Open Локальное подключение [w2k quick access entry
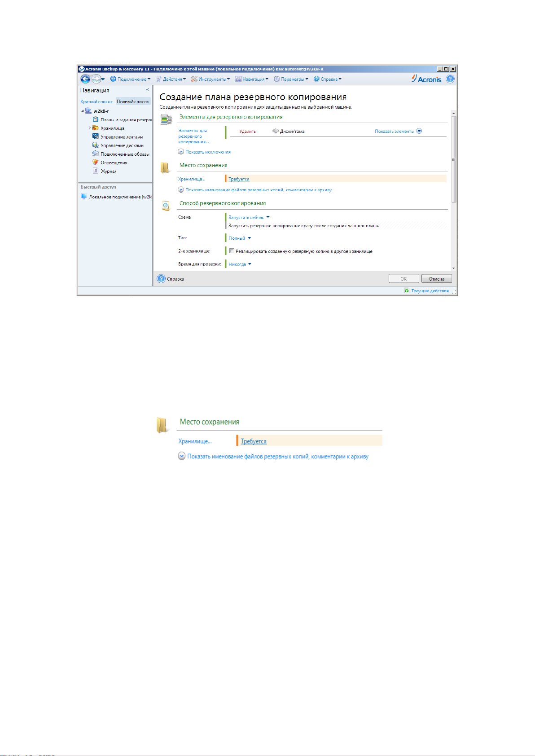 [121, 197]
